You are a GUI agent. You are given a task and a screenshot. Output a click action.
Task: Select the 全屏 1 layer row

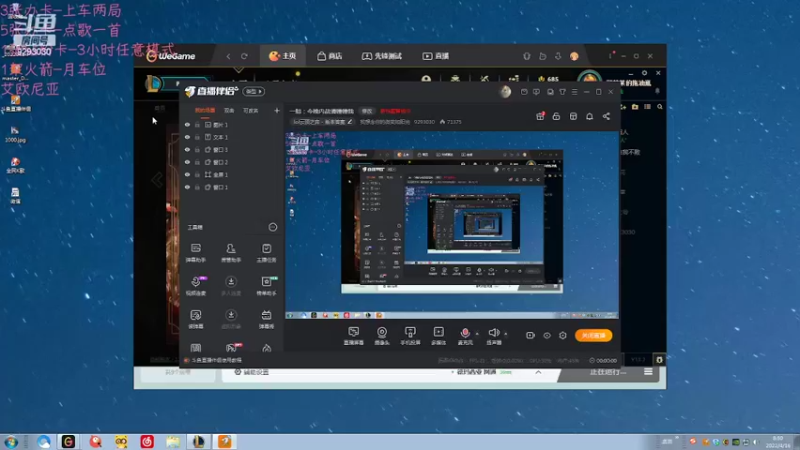pyautogui.click(x=231, y=174)
